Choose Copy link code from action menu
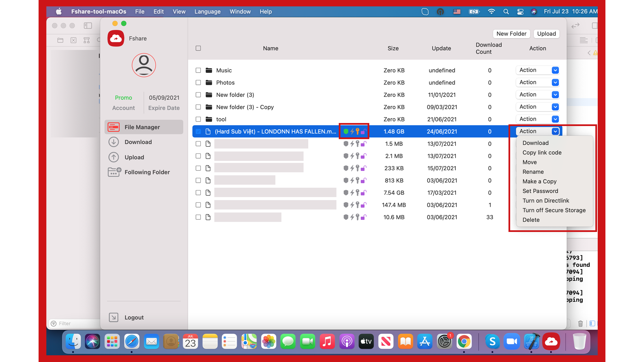 point(542,153)
